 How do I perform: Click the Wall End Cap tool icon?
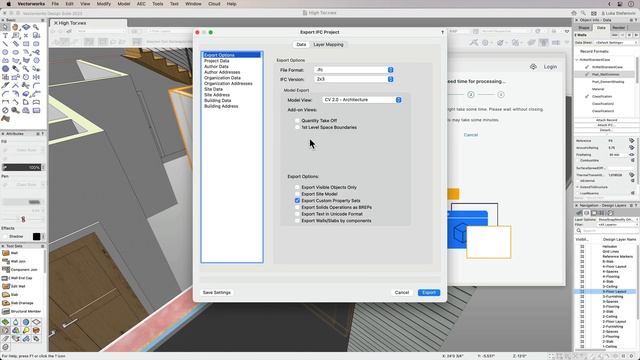point(6,278)
